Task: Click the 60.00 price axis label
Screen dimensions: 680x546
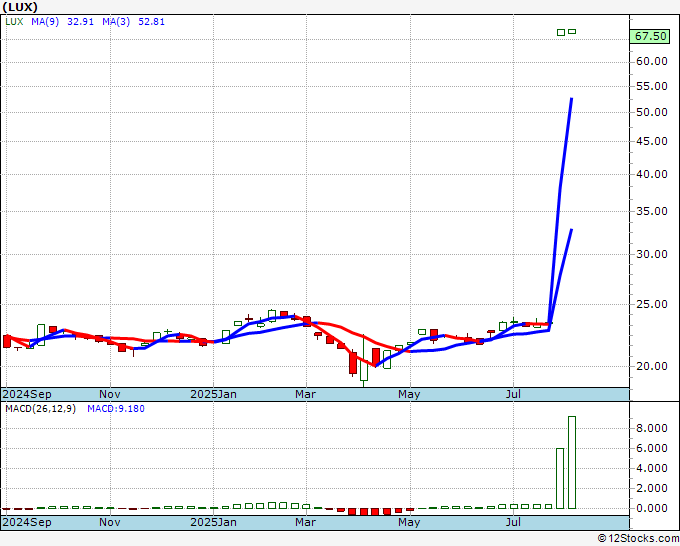Action: 652,62
